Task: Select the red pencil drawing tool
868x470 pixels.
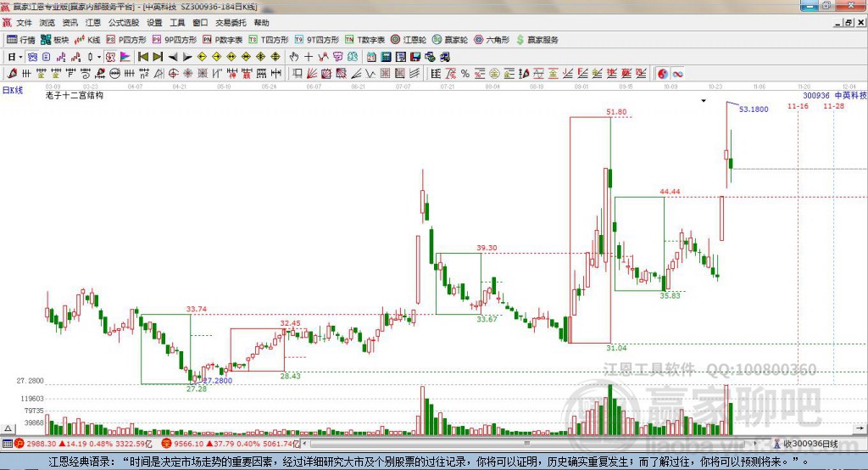Action: [12, 74]
